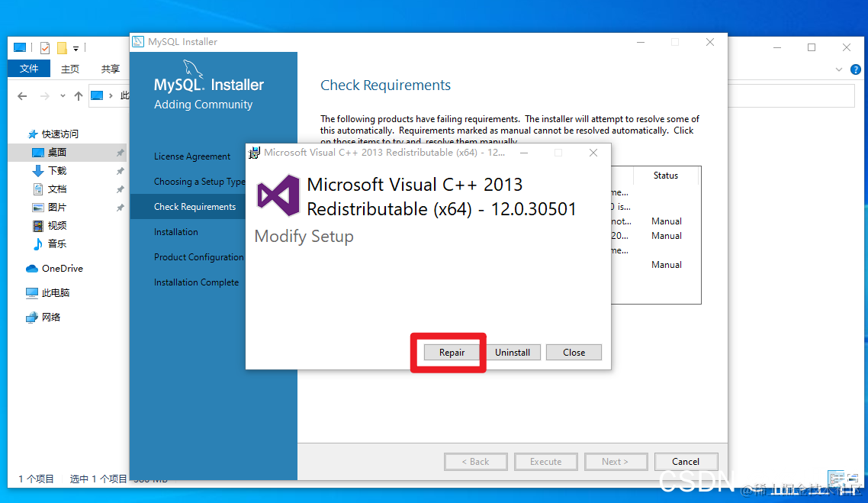
Task: Open the 共享 ribbon tab in File Explorer
Action: click(x=110, y=69)
